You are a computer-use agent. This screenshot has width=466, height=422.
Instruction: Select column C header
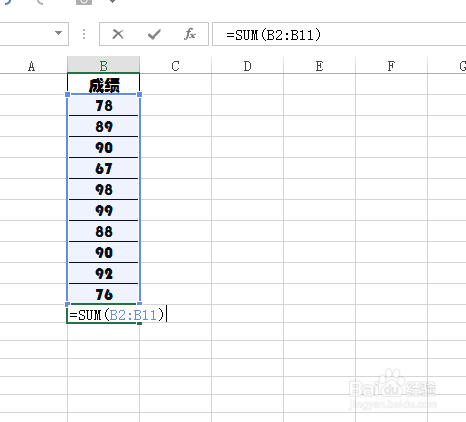175,66
